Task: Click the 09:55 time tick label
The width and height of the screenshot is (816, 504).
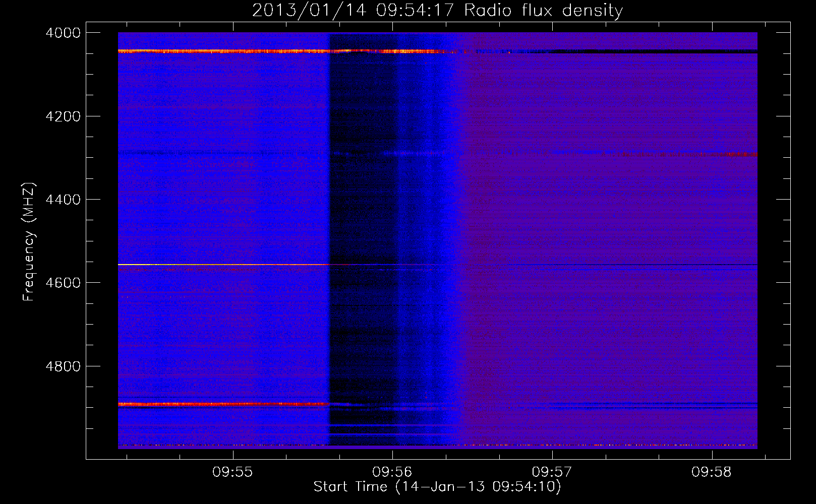Action: coord(232,472)
